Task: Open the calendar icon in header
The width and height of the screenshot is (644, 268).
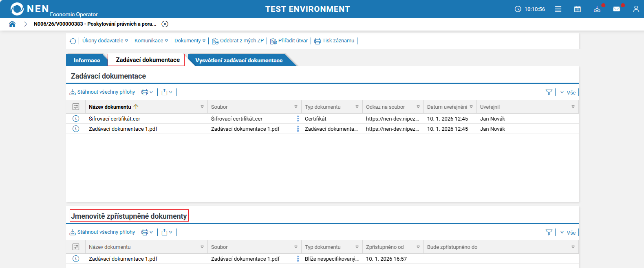Action: click(x=577, y=9)
